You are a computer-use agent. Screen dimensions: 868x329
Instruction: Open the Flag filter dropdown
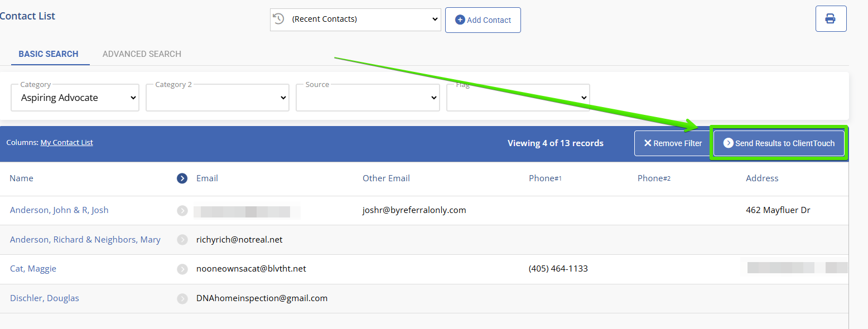coord(518,98)
